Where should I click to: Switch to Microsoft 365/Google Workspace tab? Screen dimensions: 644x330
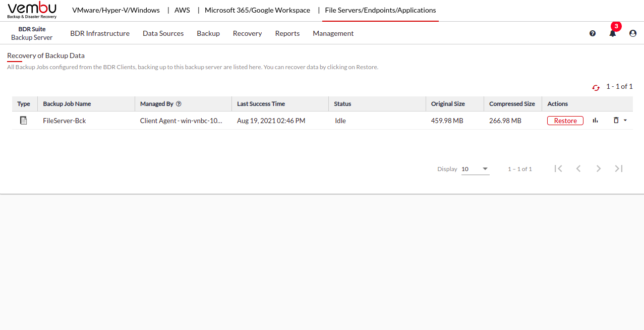click(x=257, y=10)
